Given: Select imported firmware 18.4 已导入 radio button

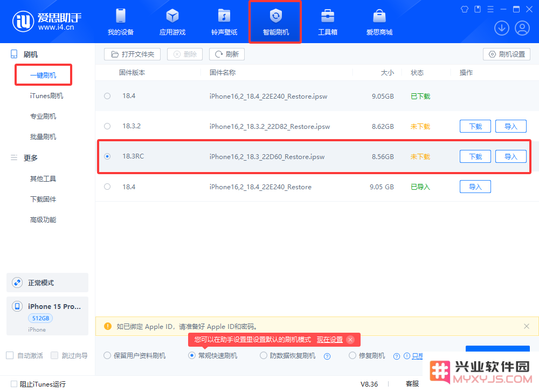Looking at the screenshot, I should (107, 187).
